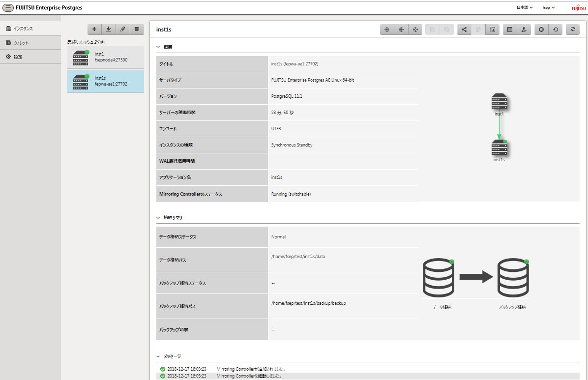588x380 pixels.
Task: Click the PostgreSQL 11.1 version value
Action: point(287,96)
